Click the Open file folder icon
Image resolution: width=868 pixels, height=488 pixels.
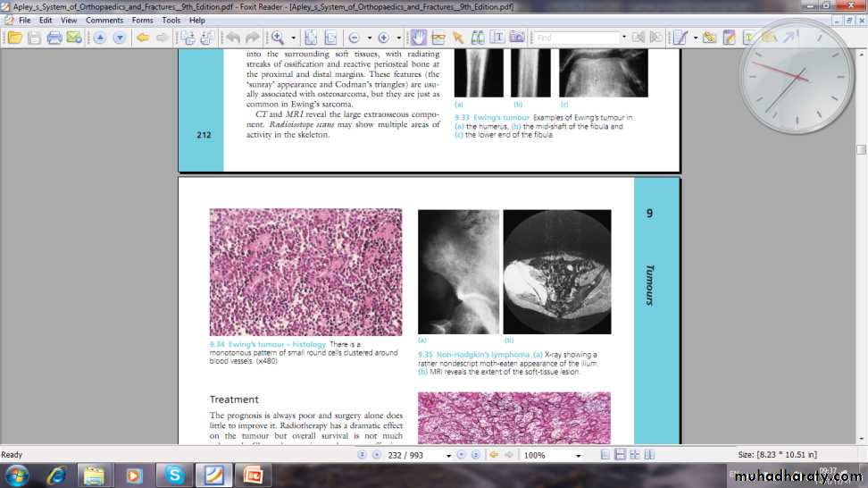pyautogui.click(x=13, y=38)
